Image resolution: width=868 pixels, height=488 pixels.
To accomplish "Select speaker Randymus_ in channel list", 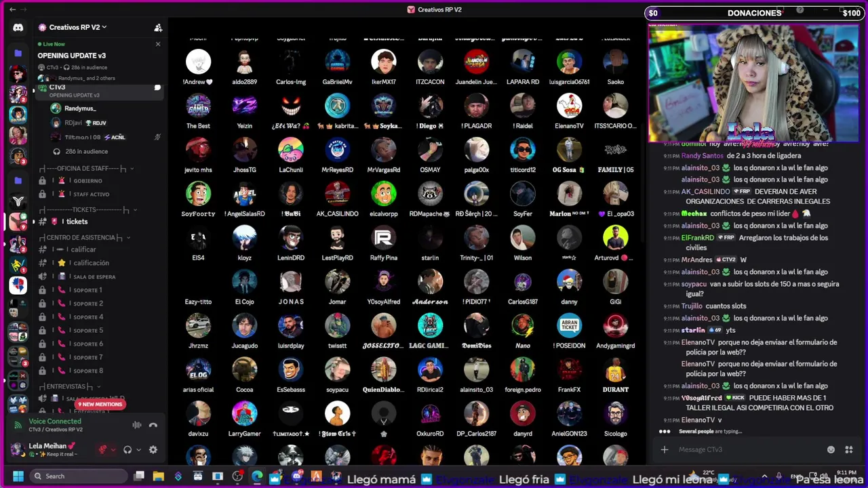I will [80, 108].
